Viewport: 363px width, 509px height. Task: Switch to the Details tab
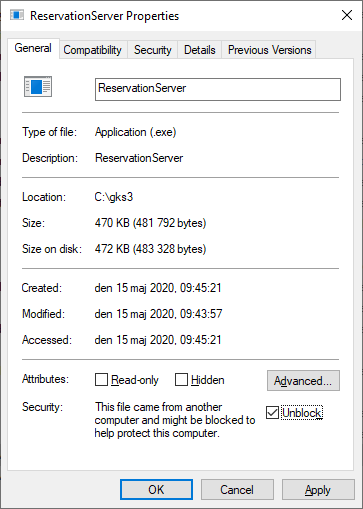coord(200,50)
